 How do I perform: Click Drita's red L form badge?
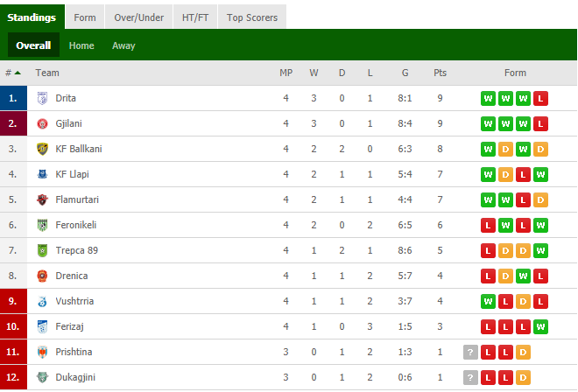(540, 98)
